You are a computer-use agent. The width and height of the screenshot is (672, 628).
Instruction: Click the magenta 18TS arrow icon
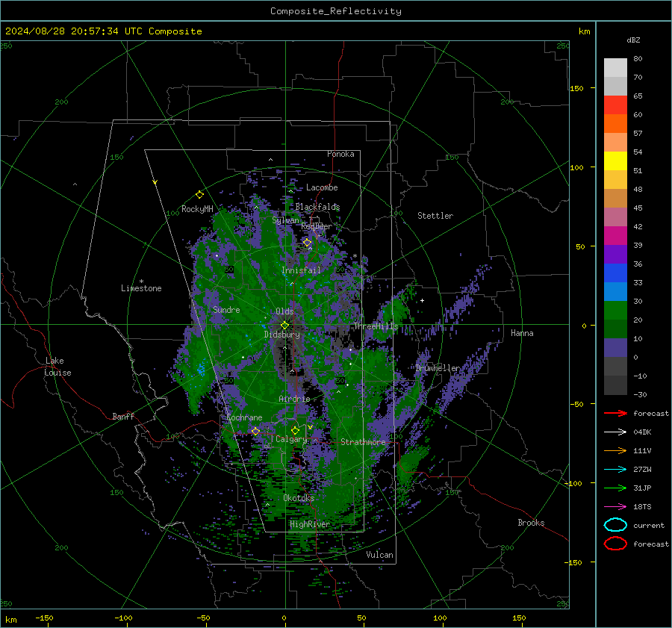point(615,507)
